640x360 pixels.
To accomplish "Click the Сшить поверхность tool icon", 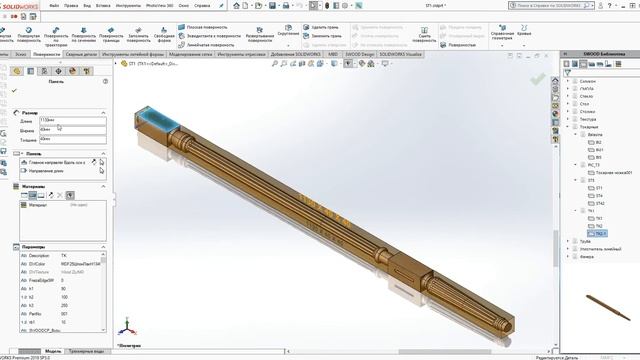I will [x=424, y=30].
